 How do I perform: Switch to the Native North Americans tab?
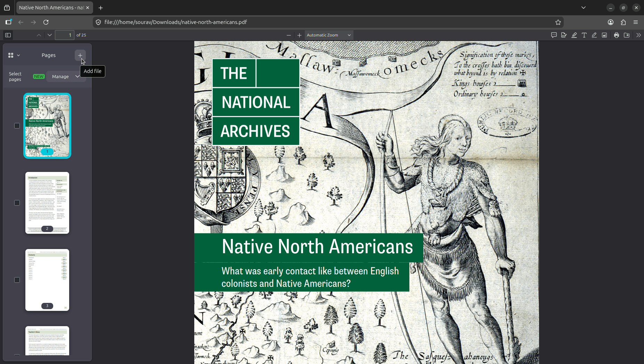coord(51,8)
